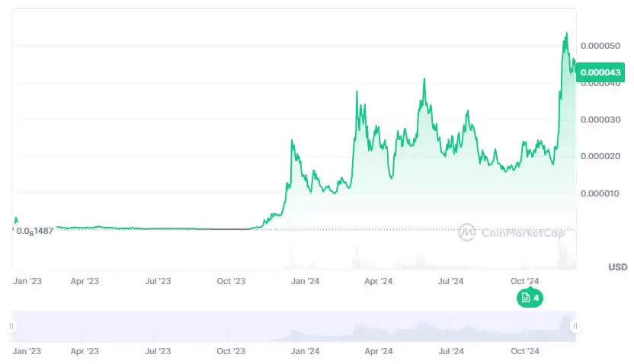
Task: Click the 0.000020 price axis label
Action: 601,156
